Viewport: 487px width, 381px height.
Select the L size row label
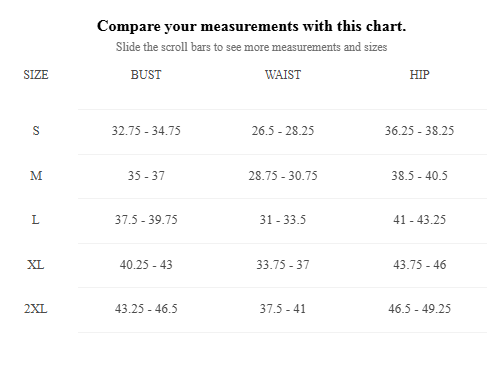point(36,220)
